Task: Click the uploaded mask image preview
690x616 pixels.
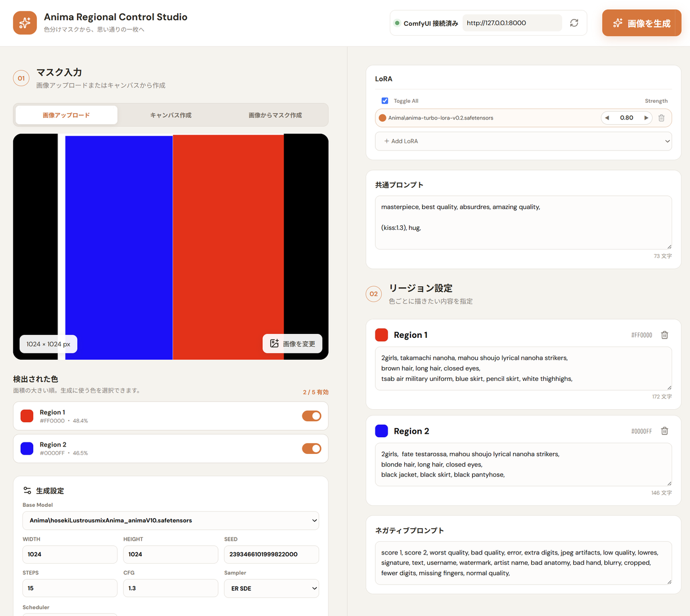Action: [171, 247]
